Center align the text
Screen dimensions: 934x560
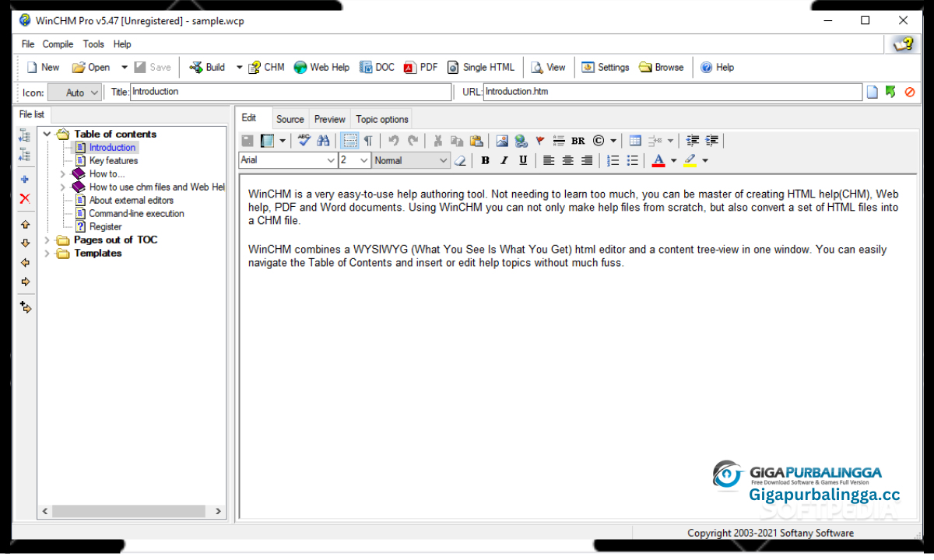(568, 160)
